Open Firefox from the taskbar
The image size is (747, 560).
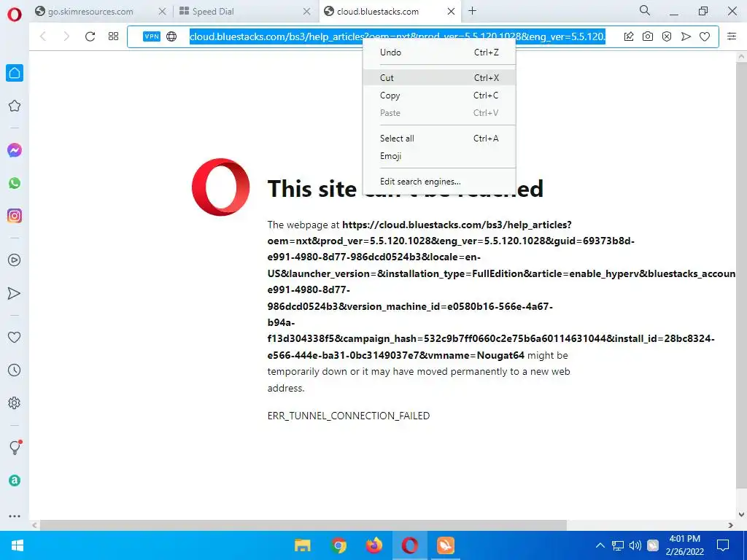tap(374, 545)
